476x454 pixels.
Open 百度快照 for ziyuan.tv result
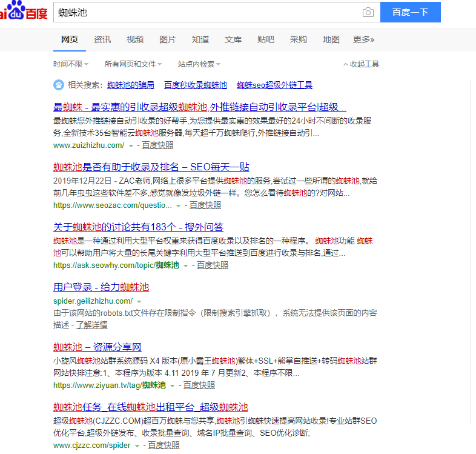pos(199,386)
